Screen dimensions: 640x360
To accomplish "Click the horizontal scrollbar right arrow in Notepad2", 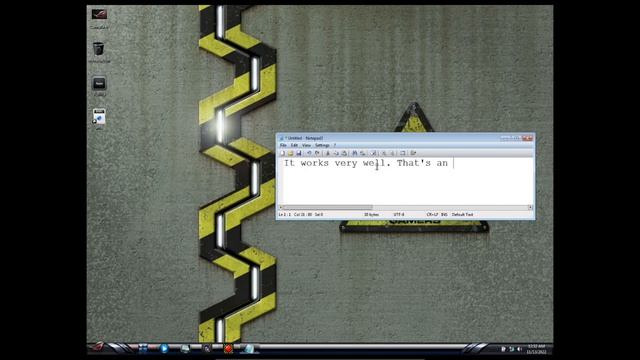I will pos(530,208).
